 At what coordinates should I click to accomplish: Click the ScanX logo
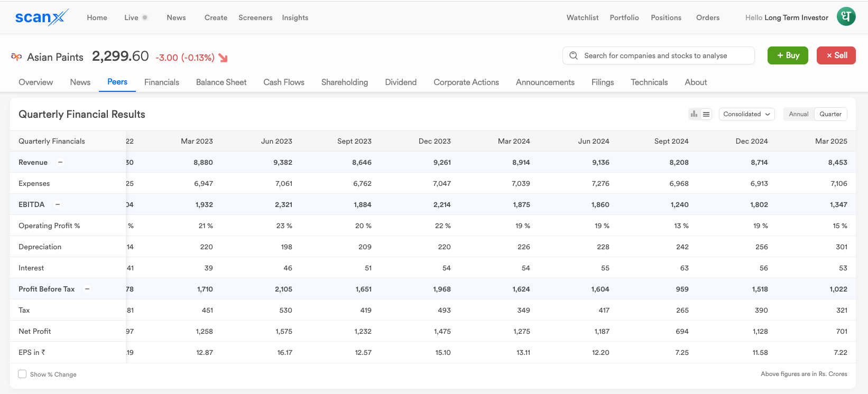click(42, 17)
